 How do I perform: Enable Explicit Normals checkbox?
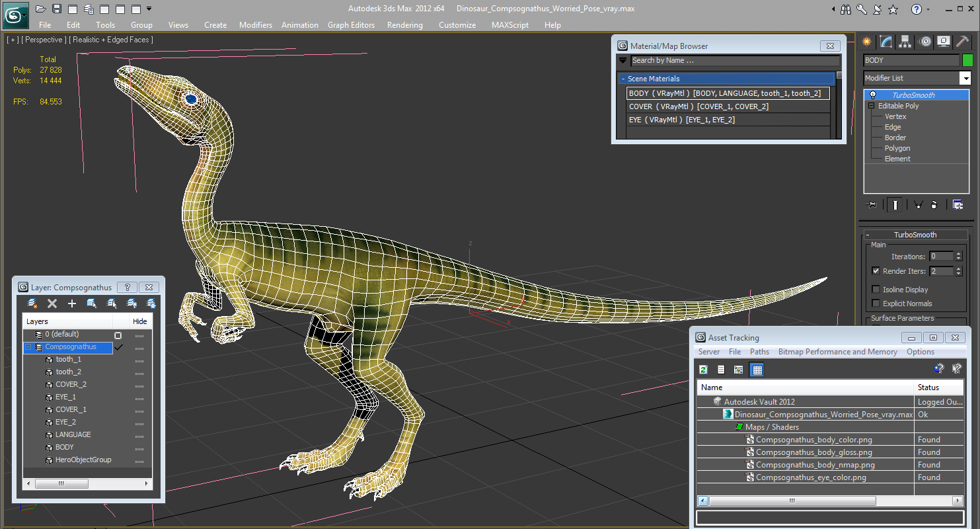coord(876,304)
